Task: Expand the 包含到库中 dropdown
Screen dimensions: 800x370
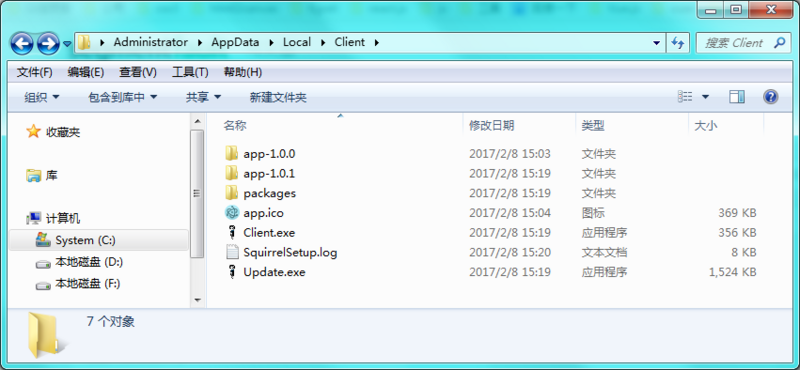Action: [122, 97]
